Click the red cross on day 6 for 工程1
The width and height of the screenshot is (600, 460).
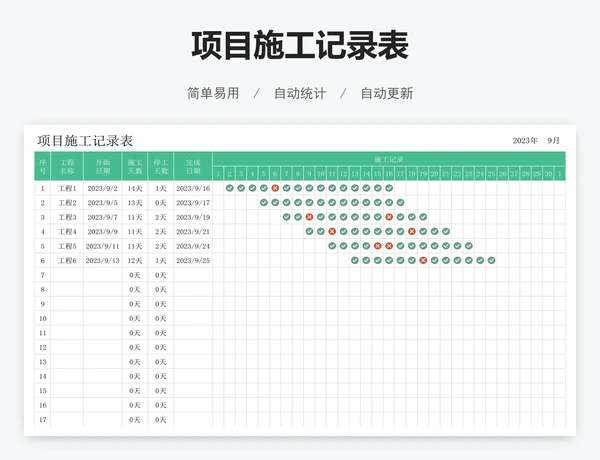tap(275, 188)
